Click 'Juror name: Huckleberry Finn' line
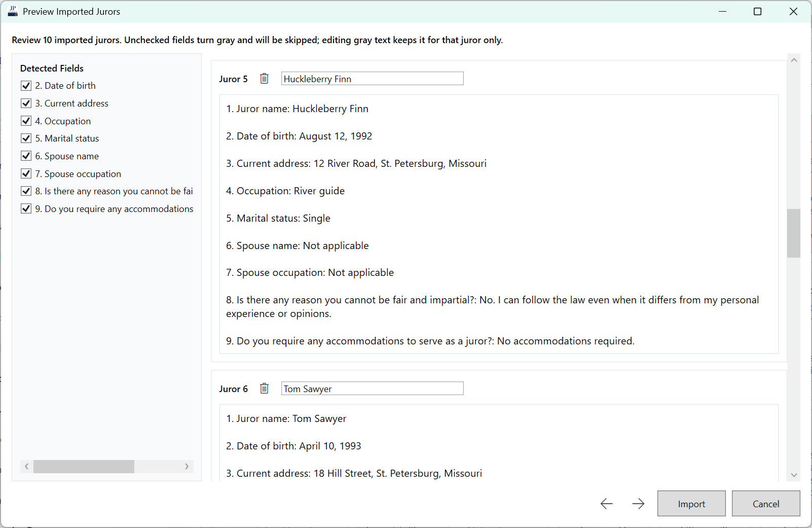Screen dimensions: 812x528 297,109
